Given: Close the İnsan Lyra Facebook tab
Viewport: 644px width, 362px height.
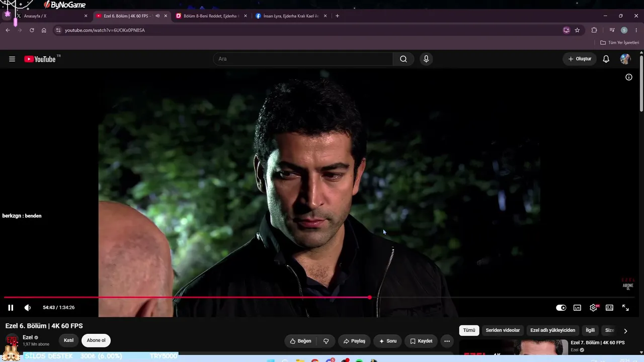Looking at the screenshot, I should tap(325, 16).
